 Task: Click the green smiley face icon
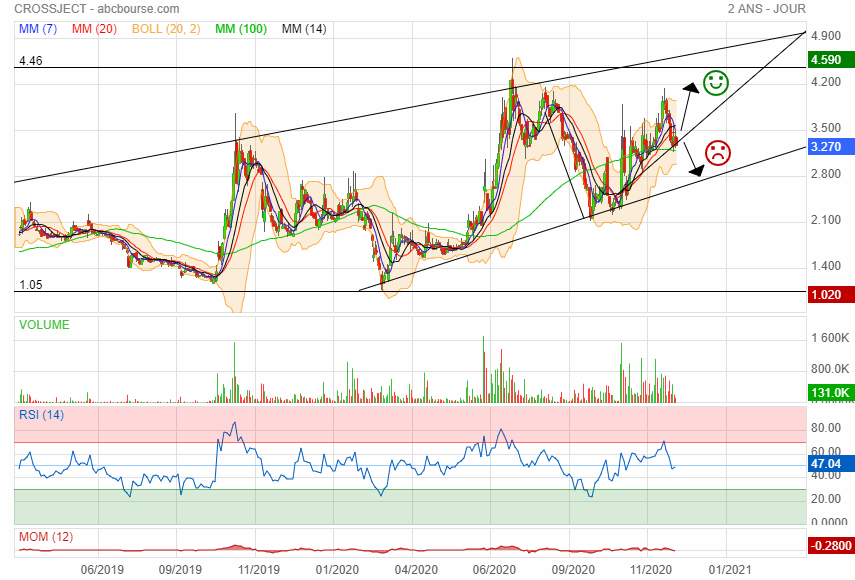click(x=715, y=83)
